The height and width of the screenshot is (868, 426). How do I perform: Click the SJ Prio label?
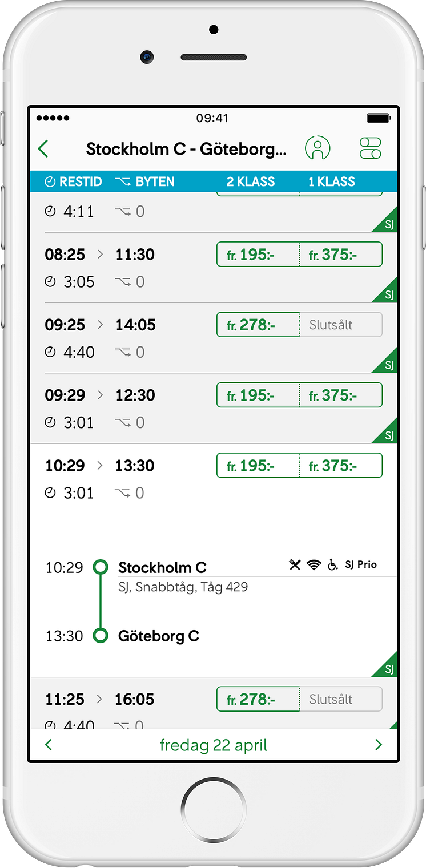[361, 564]
